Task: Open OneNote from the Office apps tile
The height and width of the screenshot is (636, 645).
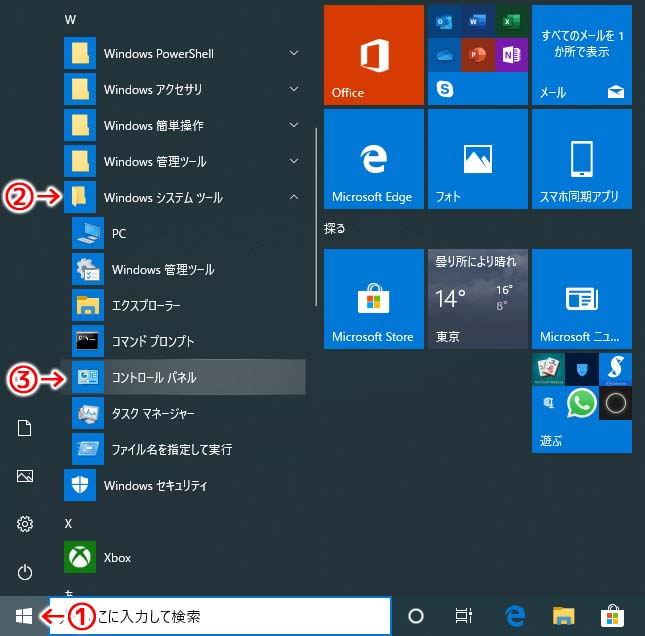Action: [x=511, y=55]
